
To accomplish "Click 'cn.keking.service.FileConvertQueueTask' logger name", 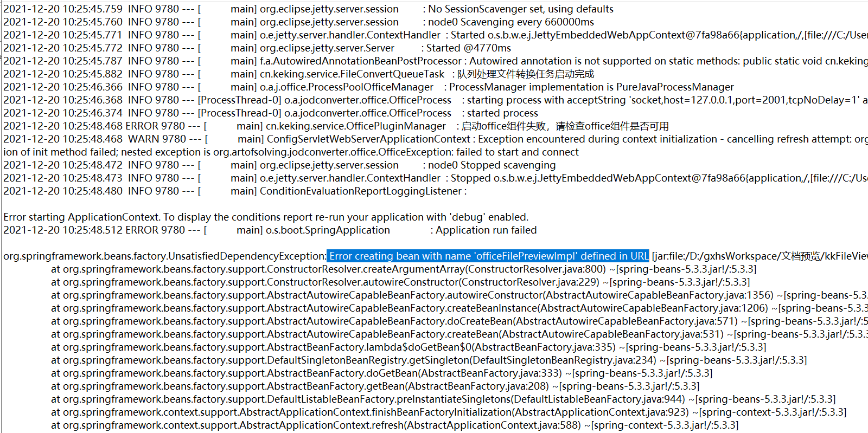I will point(352,74).
